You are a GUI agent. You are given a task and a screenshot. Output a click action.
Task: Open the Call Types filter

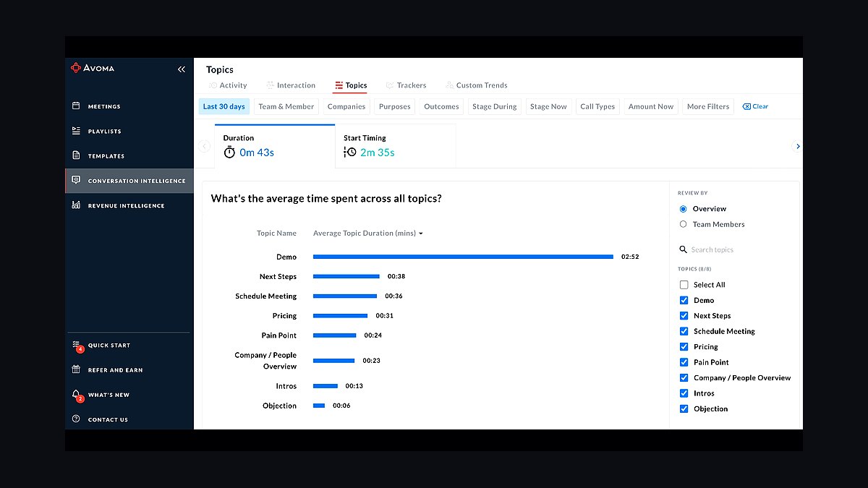[x=597, y=106]
